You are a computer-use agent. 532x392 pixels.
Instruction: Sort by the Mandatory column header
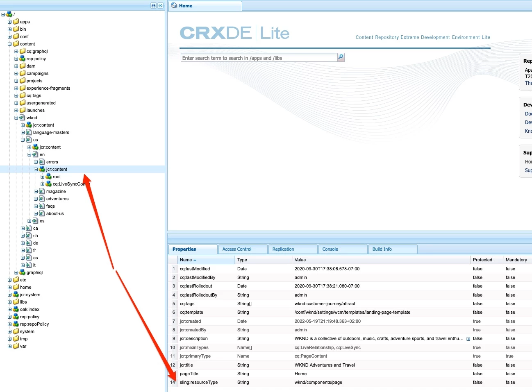517,260
